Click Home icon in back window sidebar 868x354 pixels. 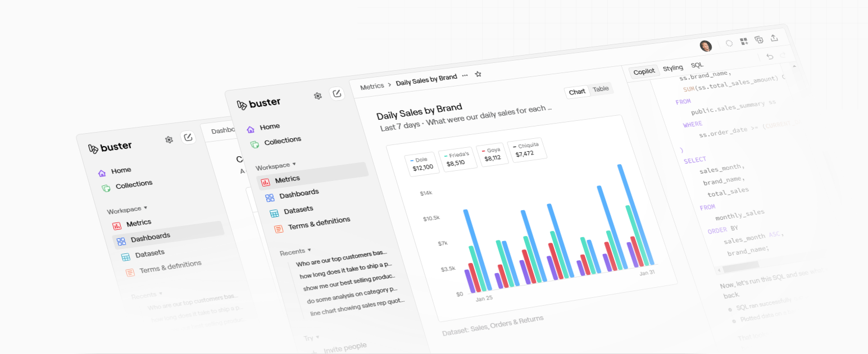click(x=102, y=173)
